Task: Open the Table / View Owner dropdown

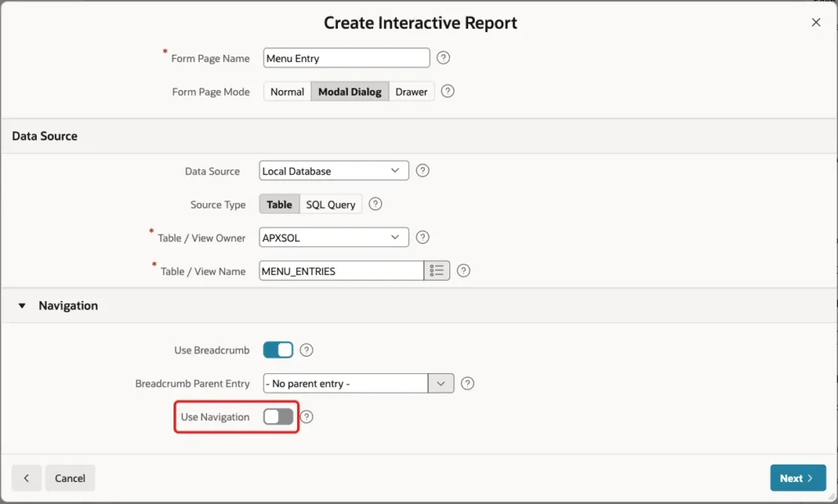Action: click(x=334, y=237)
